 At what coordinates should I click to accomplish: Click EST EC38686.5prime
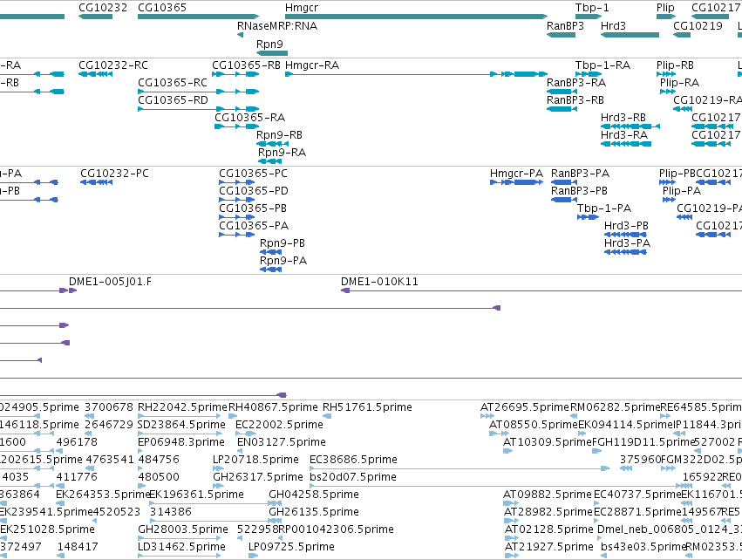coord(353,460)
